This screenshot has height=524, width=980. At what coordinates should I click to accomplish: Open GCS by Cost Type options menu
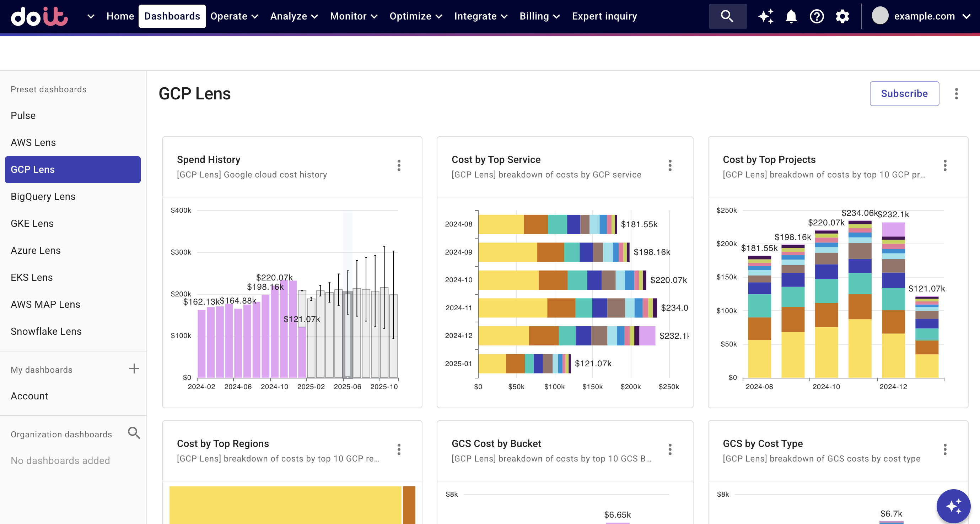[945, 449]
